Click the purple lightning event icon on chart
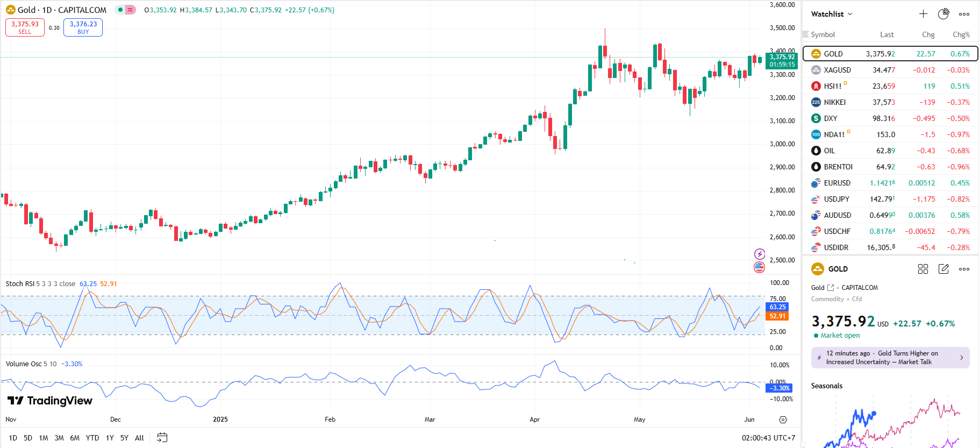Image resolution: width=980 pixels, height=448 pixels. pyautogui.click(x=759, y=254)
